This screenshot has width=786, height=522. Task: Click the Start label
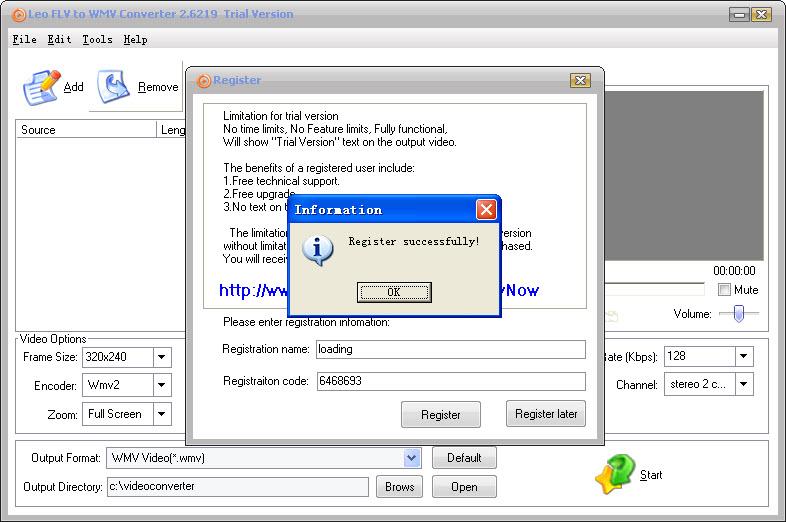651,475
